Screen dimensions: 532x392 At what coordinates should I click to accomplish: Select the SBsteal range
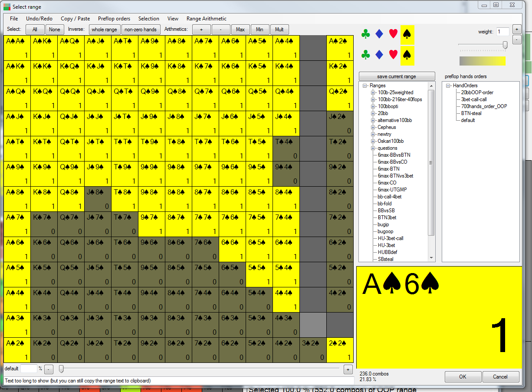tap(386, 259)
